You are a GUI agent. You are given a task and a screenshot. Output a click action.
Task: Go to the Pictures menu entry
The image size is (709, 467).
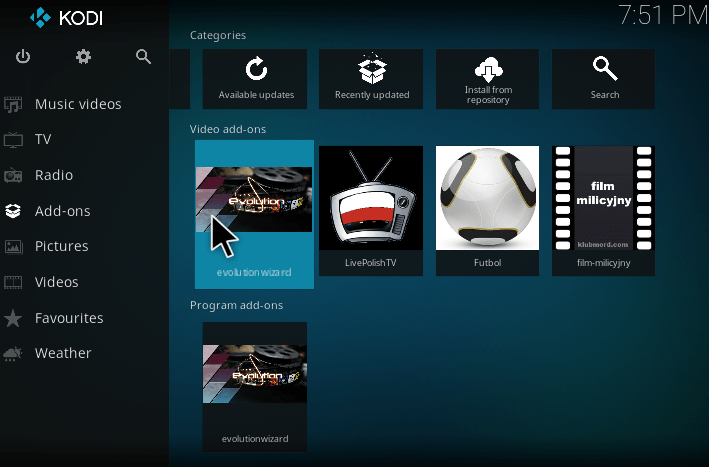point(61,246)
